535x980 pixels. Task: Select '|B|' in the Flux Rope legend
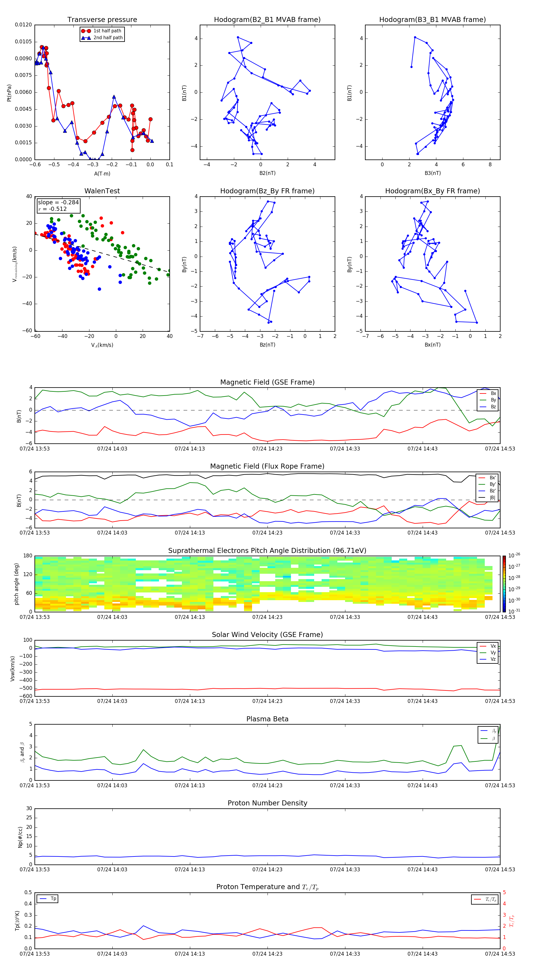[x=487, y=498]
